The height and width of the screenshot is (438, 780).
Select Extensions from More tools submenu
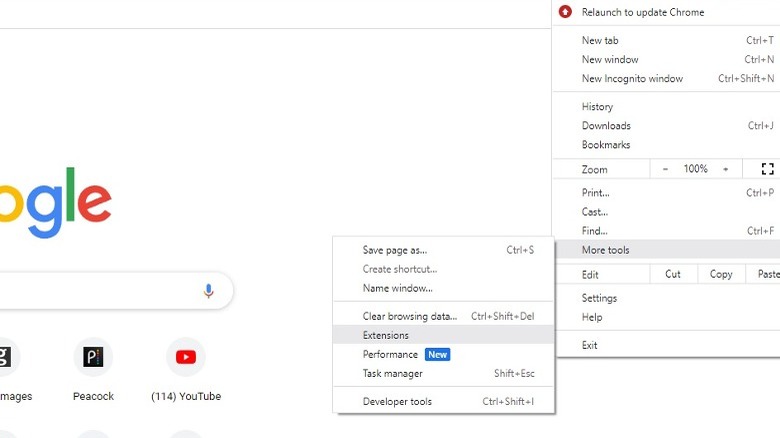pyautogui.click(x=386, y=335)
